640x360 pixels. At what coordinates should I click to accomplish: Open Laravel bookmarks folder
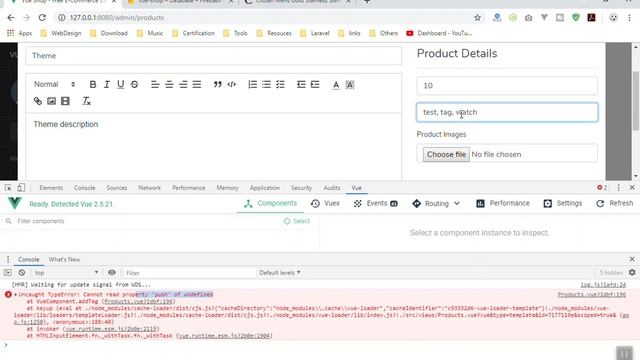point(315,33)
